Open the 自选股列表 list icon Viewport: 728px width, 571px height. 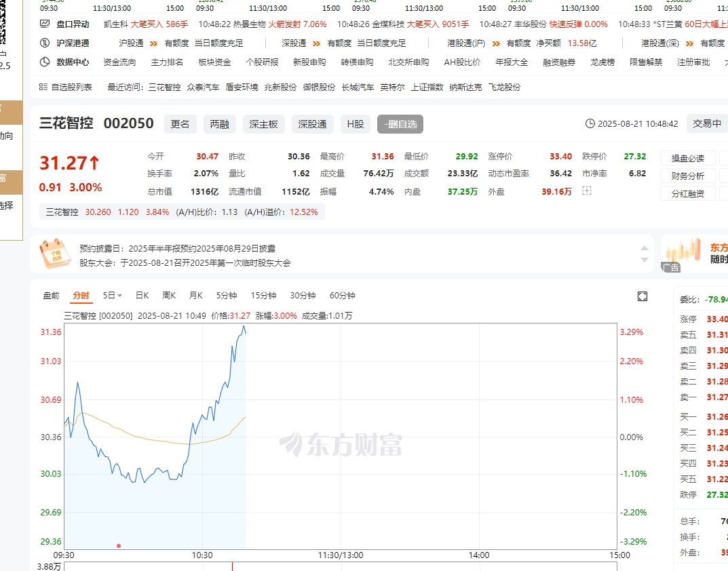click(43, 87)
